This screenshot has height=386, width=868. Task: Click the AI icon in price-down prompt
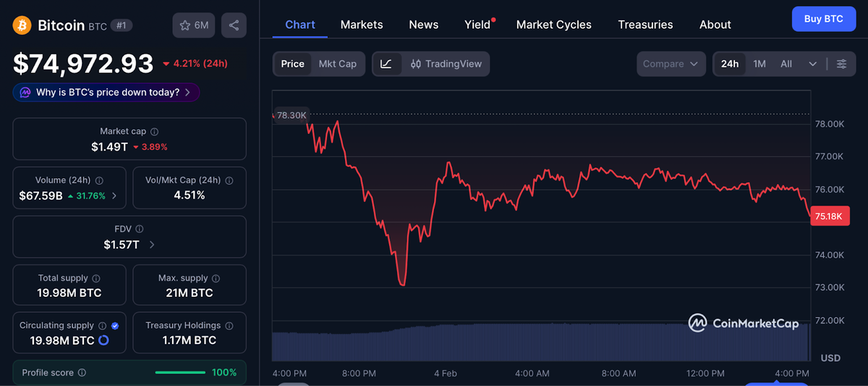click(25, 93)
